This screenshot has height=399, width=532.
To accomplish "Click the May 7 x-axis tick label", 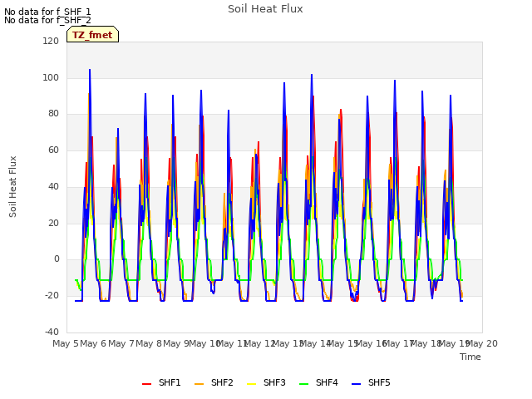I will click(121, 343).
